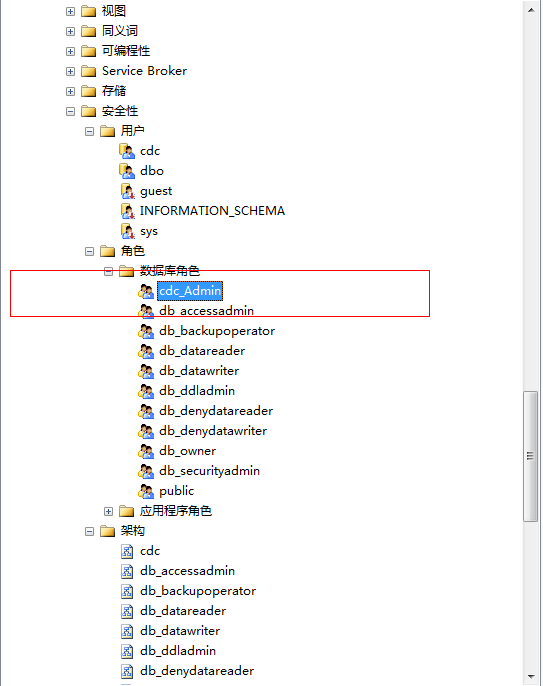
Task: Click the db_datawriter role icon
Action: tap(146, 371)
